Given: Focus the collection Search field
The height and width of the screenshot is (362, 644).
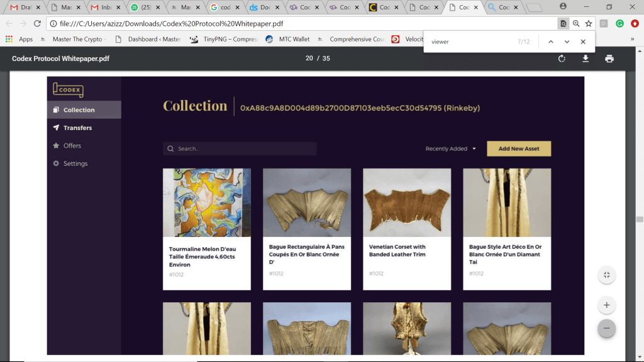Looking at the screenshot, I should (240, 148).
